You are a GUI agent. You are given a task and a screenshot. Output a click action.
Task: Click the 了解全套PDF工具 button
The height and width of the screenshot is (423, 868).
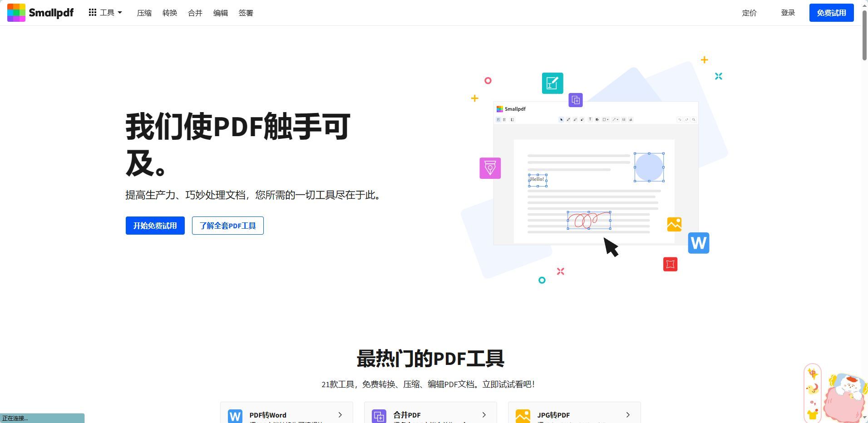[x=228, y=226]
